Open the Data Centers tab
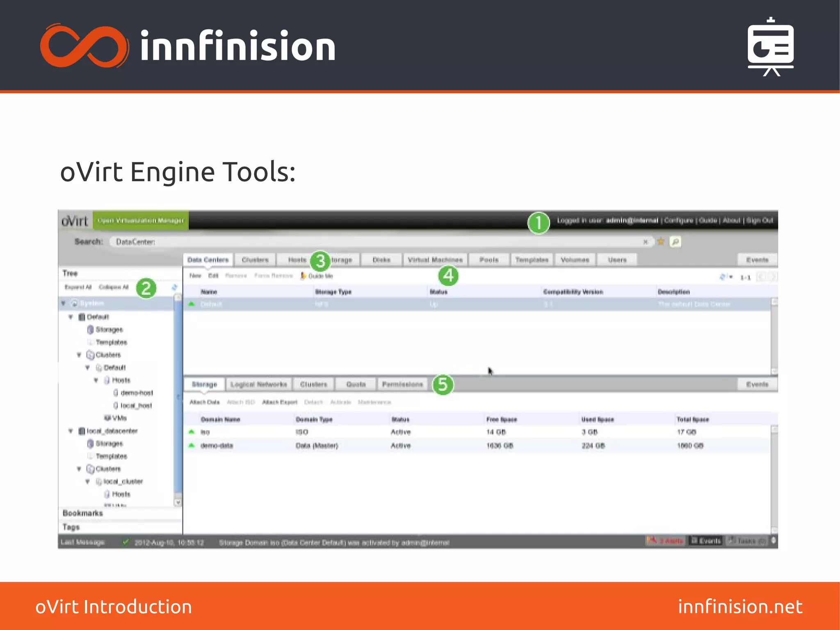 [208, 260]
